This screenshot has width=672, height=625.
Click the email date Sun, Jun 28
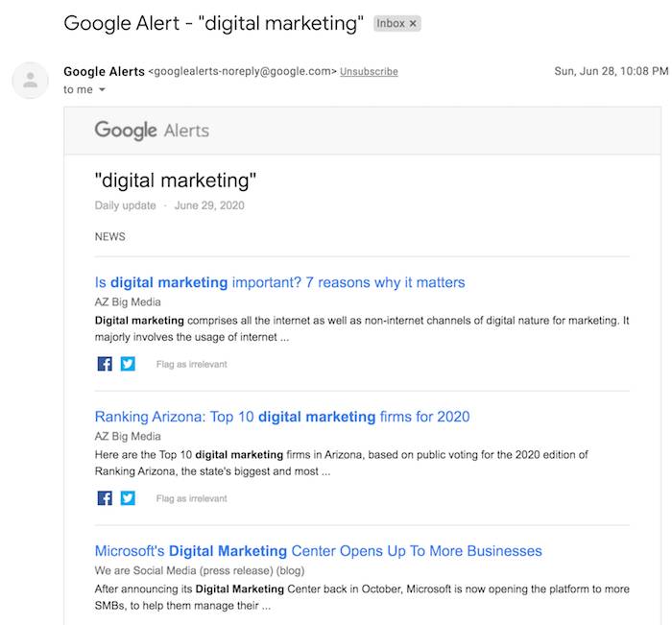point(611,71)
